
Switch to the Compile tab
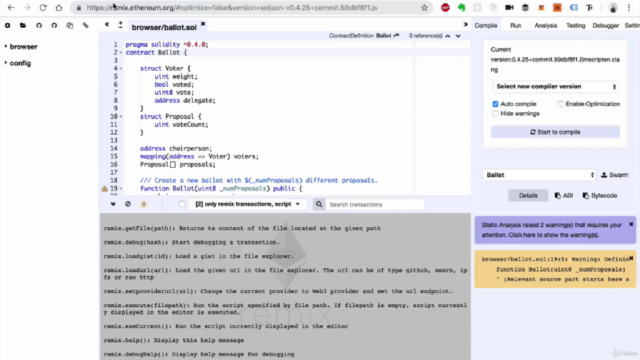(x=486, y=25)
